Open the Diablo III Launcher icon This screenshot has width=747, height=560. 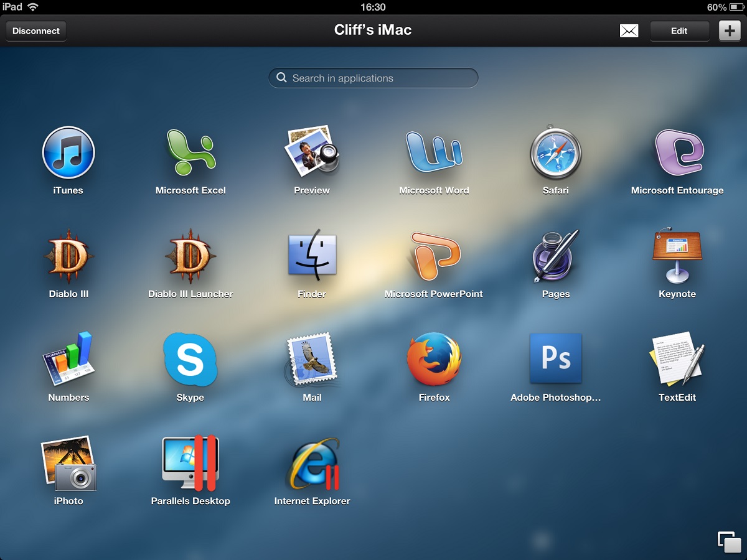(x=190, y=256)
